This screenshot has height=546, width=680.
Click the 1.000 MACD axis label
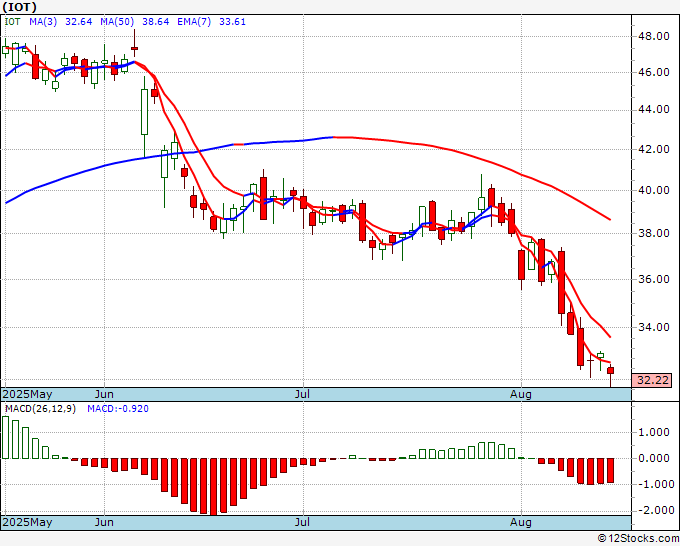654,432
